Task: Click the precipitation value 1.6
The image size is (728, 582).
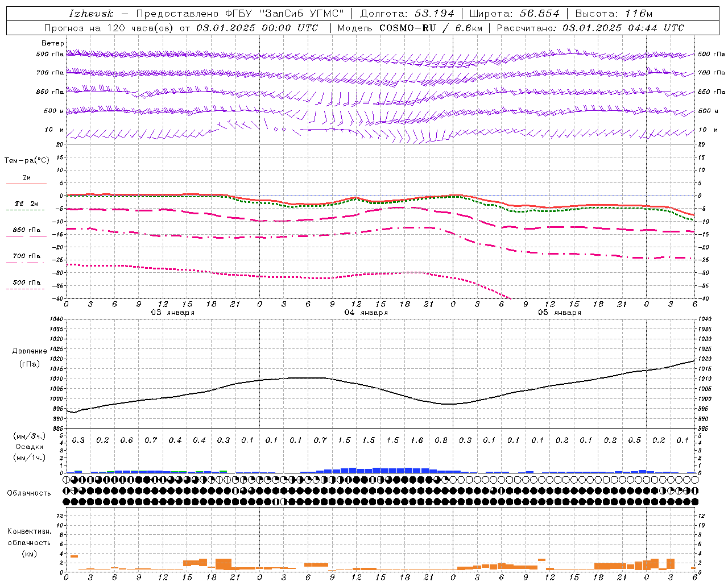Action: pos(417,440)
